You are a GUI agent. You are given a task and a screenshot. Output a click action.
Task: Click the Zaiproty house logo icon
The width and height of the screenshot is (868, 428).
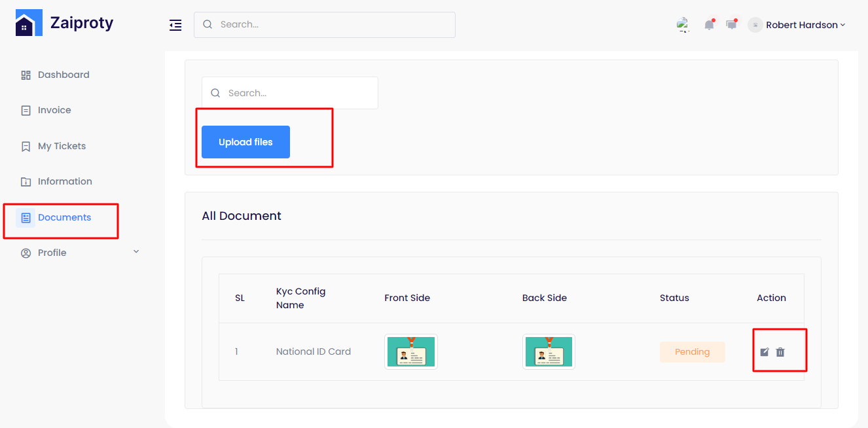[x=29, y=23]
